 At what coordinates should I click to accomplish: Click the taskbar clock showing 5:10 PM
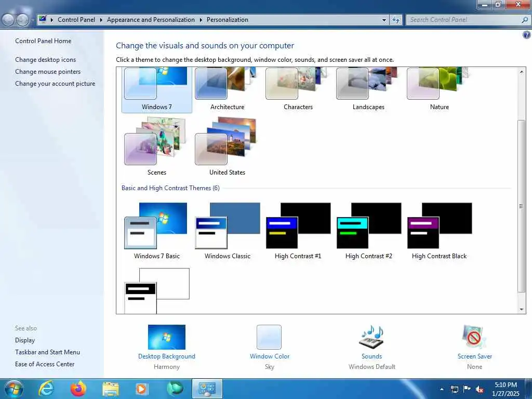coord(506,389)
